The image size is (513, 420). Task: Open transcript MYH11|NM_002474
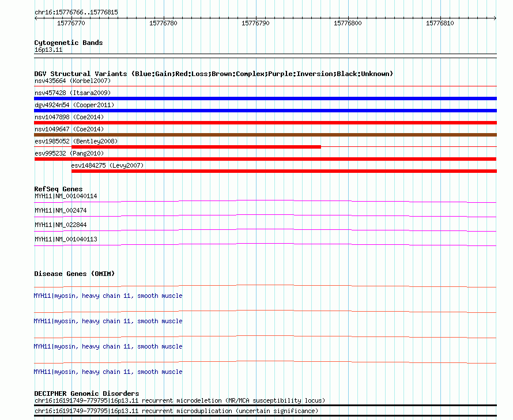[x=61, y=211]
